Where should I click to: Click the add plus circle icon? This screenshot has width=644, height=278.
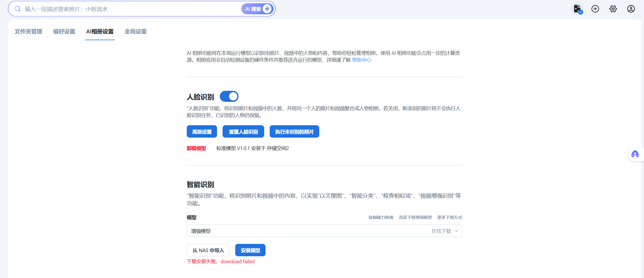pos(595,9)
